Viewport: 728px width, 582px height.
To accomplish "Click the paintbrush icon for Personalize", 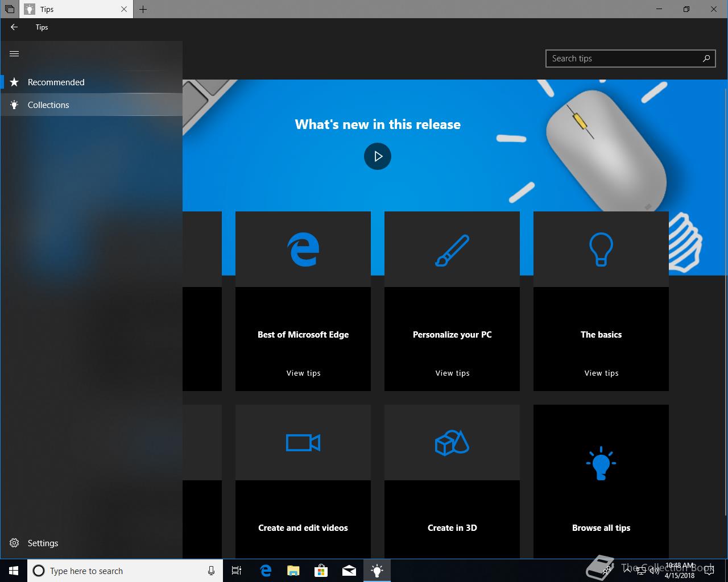I will [452, 250].
